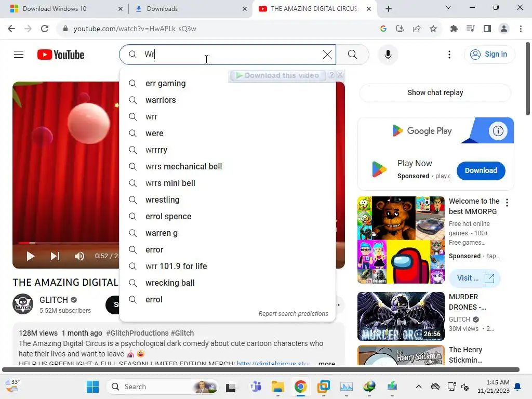The width and height of the screenshot is (532, 399).
Task: Close the Download this video bar
Action: coord(340,75)
